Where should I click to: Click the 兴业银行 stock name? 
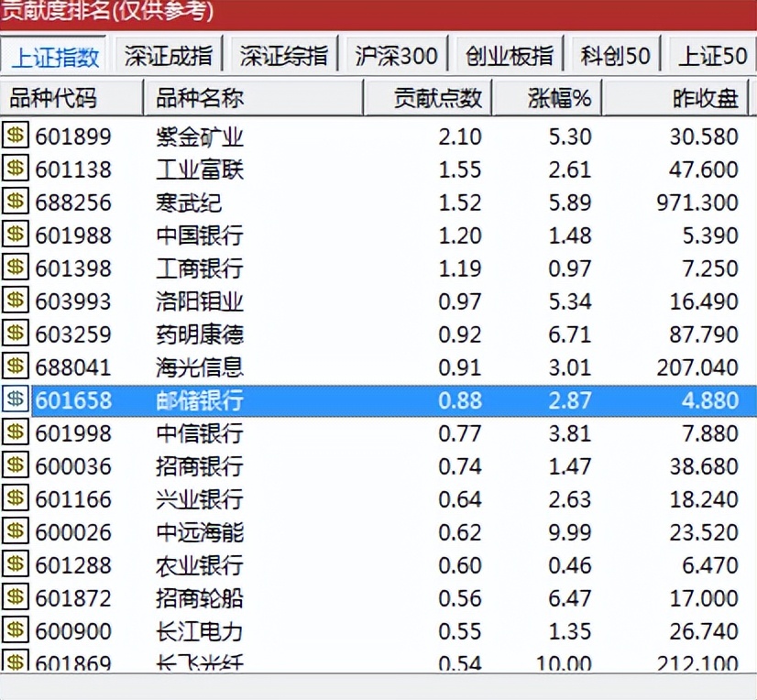[200, 499]
